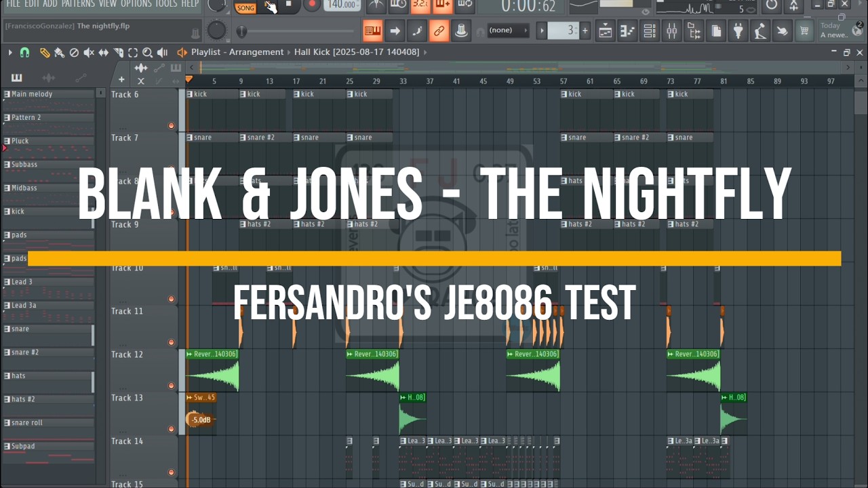Select the Zoom tool in playlist
Image resolution: width=868 pixels, height=488 pixels.
[x=147, y=52]
